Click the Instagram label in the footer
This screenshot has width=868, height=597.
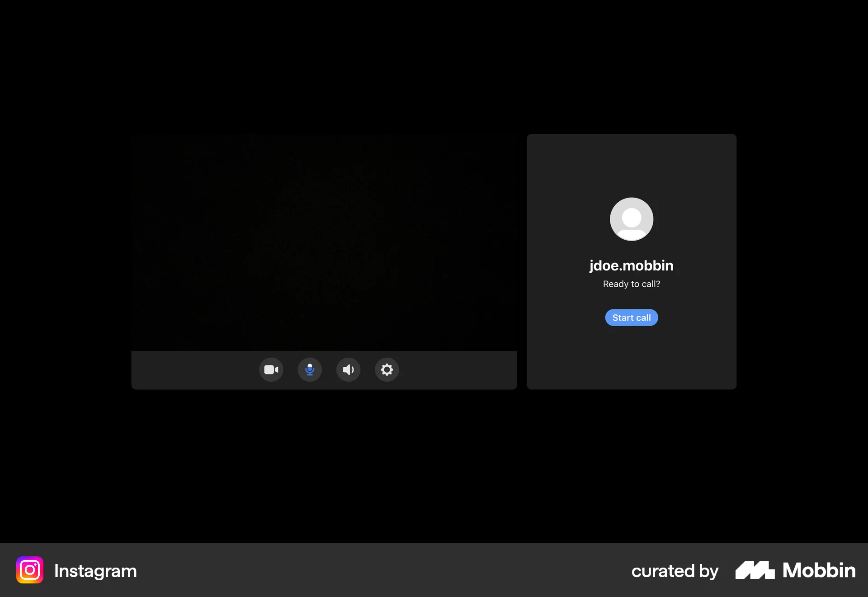tap(95, 570)
